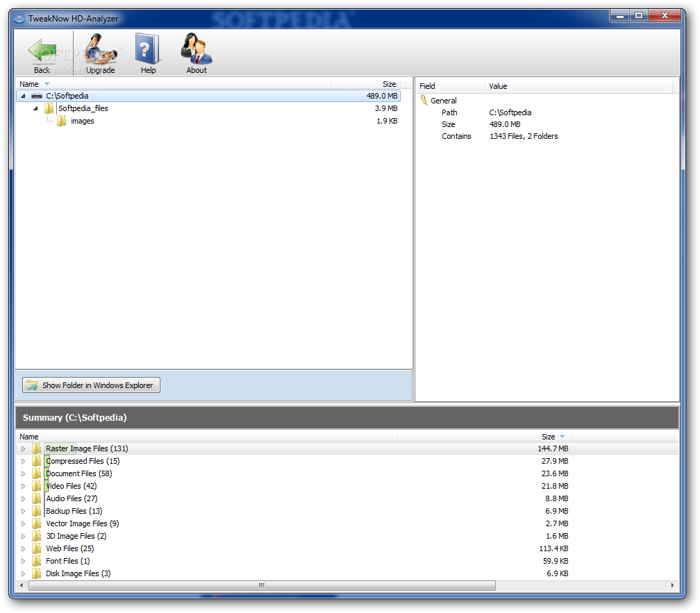Select the Softpedia_files folder row
The height and width of the screenshot is (613, 700).
click(x=208, y=108)
